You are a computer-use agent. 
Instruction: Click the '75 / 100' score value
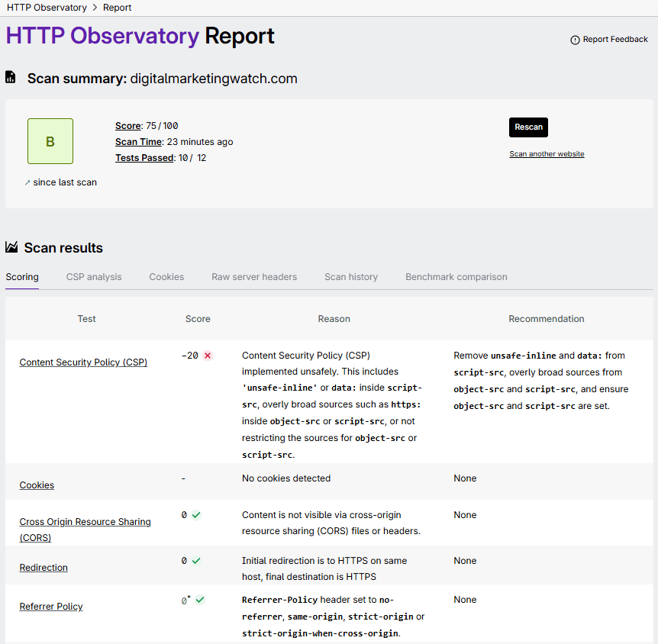(x=162, y=126)
